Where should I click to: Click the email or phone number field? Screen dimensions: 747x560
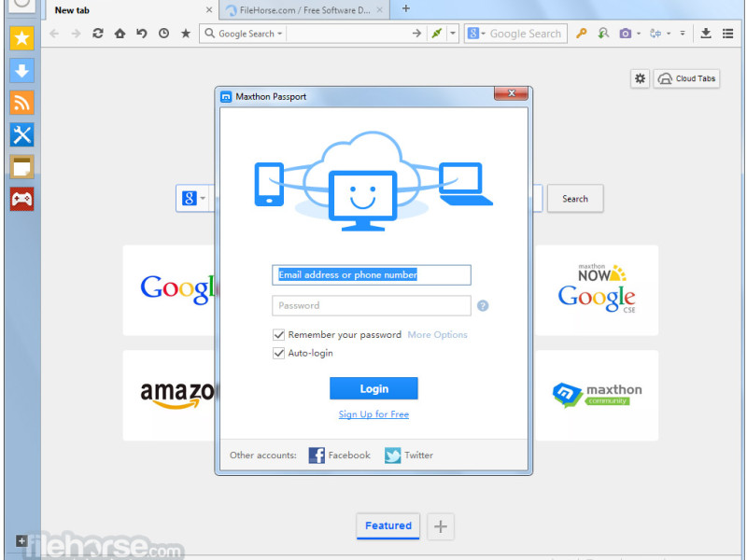(x=372, y=275)
